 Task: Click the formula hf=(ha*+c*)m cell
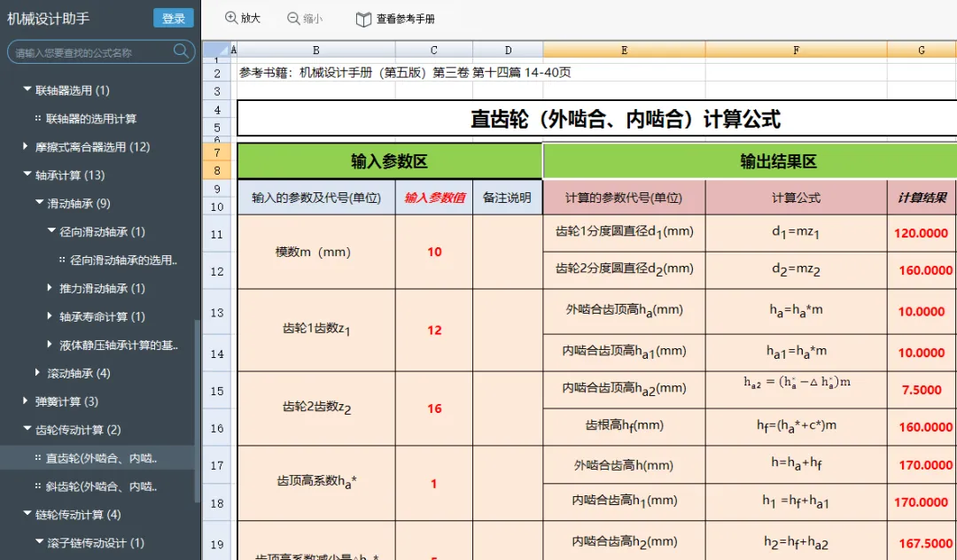[797, 427]
